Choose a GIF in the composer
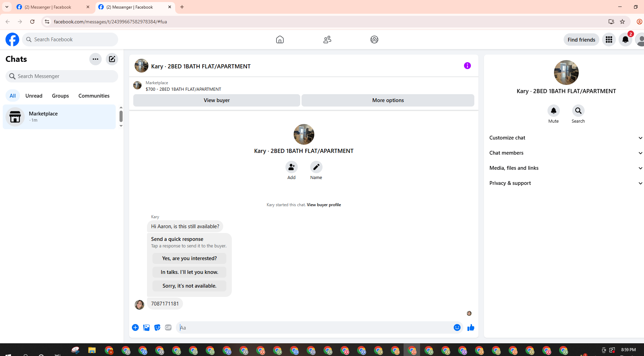Screen dimensions: 644x356 point(168,327)
